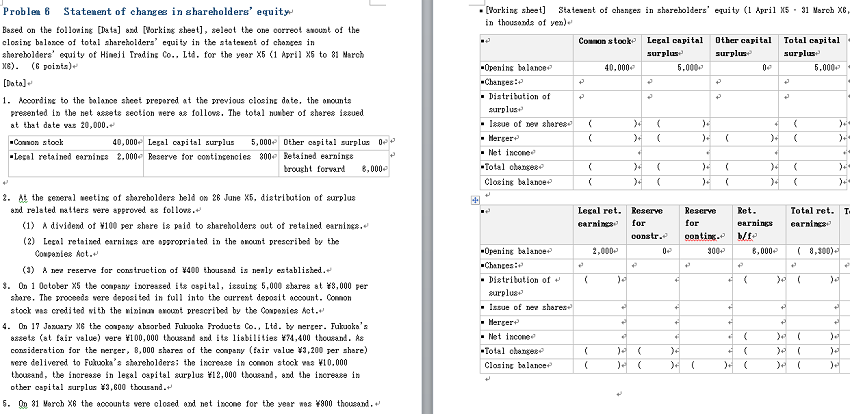Click Closing balance blank under Reserve for conting.
The height and width of the screenshot is (414, 850).
706,366
